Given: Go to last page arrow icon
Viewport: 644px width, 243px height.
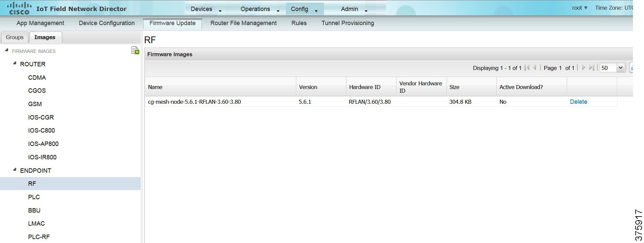Looking at the screenshot, I should pyautogui.click(x=592, y=68).
